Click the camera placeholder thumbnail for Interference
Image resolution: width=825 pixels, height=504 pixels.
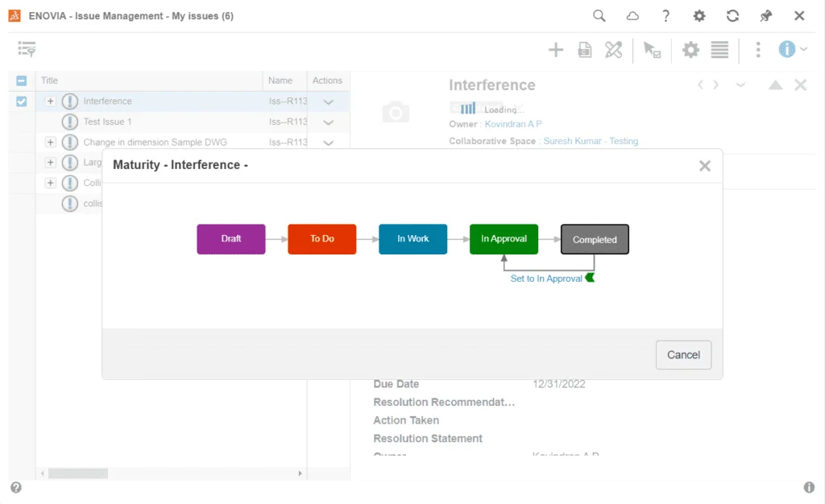pos(396,113)
